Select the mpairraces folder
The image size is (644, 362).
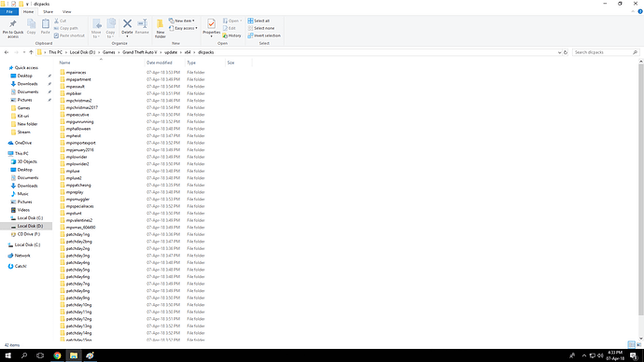(x=76, y=73)
